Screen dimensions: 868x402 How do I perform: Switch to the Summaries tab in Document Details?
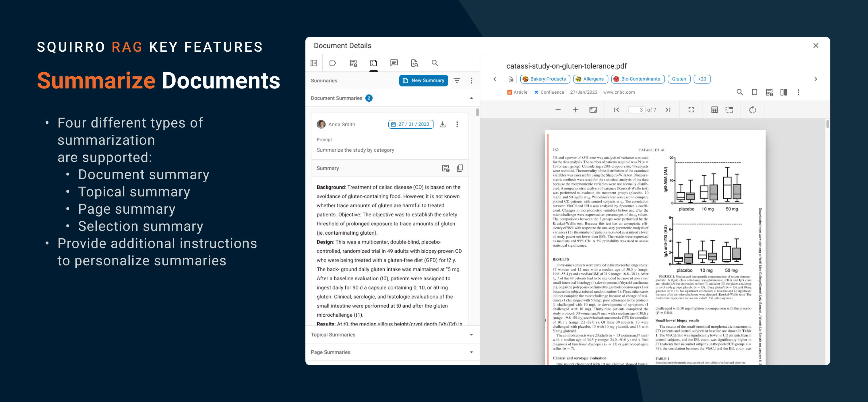tap(374, 62)
